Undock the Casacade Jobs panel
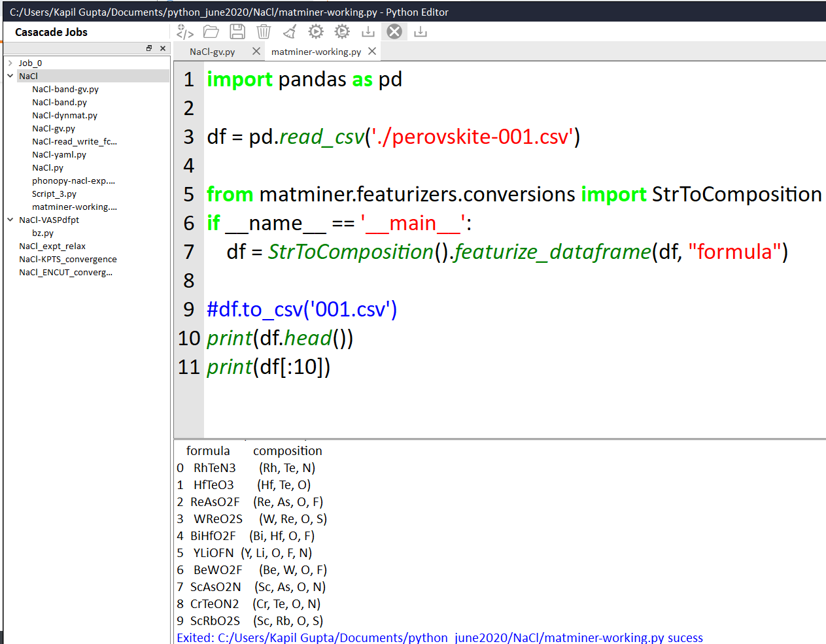This screenshot has width=826, height=644. click(149, 48)
